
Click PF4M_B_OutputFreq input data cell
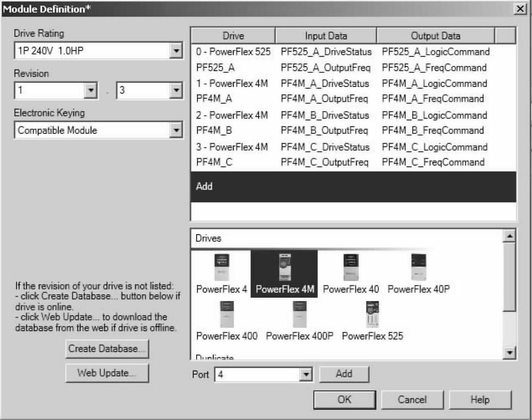pyautogui.click(x=324, y=130)
